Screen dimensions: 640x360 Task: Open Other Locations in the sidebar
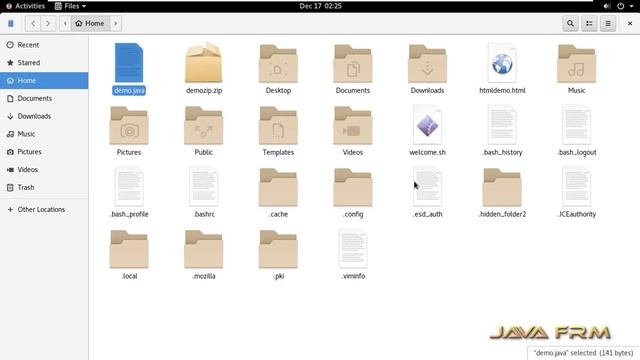[44, 209]
